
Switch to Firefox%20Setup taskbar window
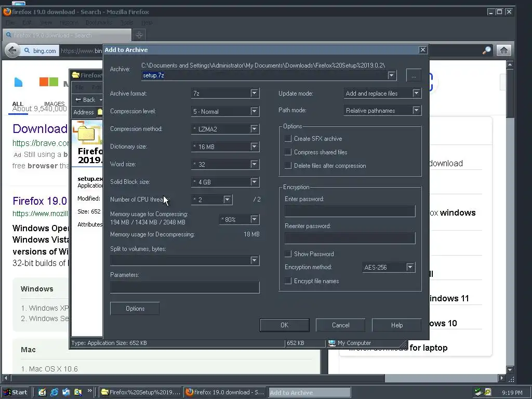pyautogui.click(x=140, y=392)
